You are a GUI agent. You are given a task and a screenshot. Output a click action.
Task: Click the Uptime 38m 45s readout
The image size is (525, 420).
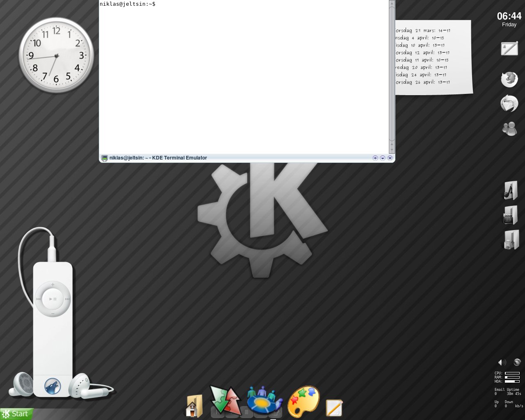(514, 392)
